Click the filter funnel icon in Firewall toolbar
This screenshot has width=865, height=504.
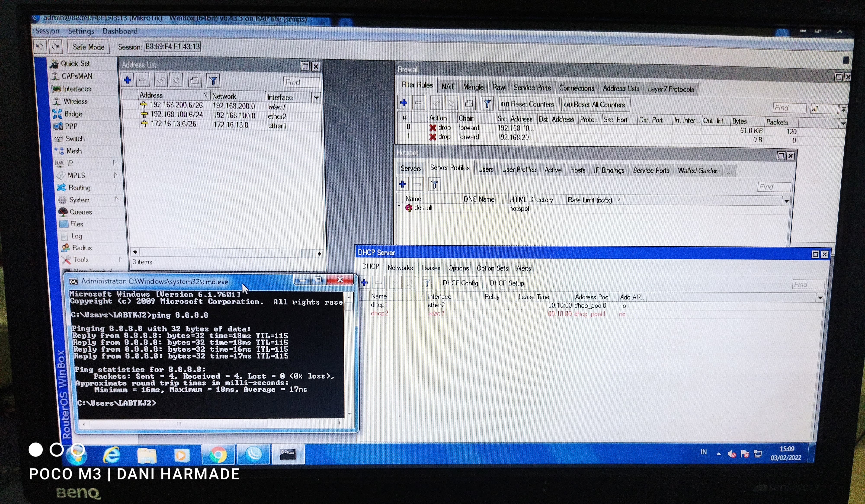click(x=487, y=104)
